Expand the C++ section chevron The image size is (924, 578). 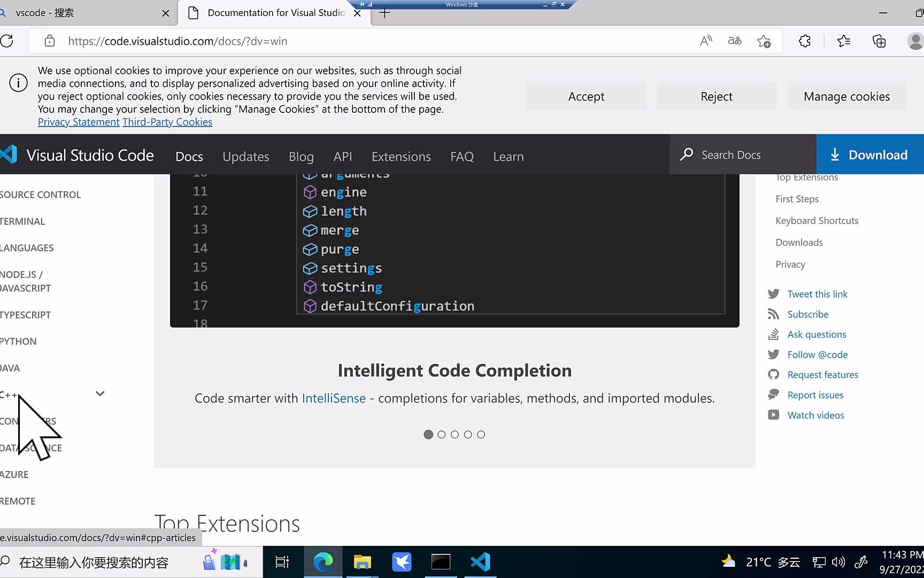pos(100,394)
